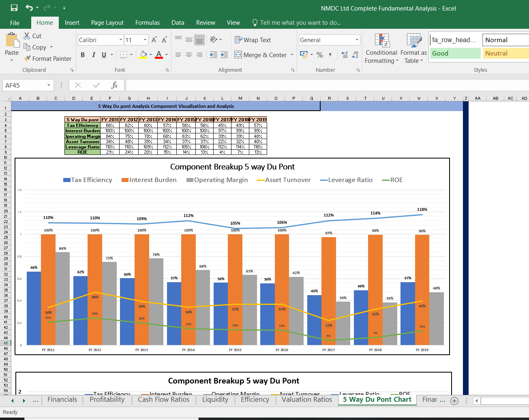The width and height of the screenshot is (529, 420).
Task: Toggle underline formatting
Action: (x=104, y=55)
